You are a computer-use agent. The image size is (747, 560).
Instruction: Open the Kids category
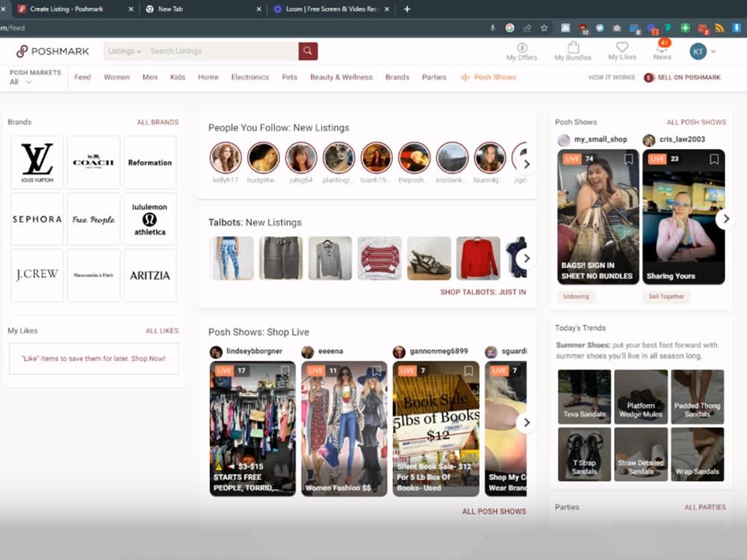point(178,77)
